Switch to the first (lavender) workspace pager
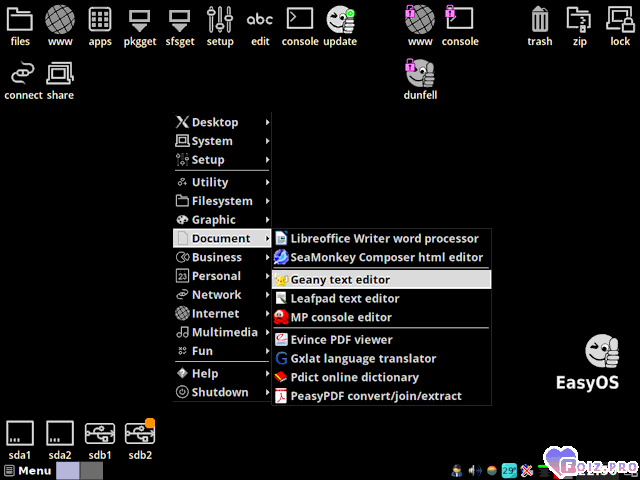This screenshot has width=640, height=480. (x=68, y=471)
